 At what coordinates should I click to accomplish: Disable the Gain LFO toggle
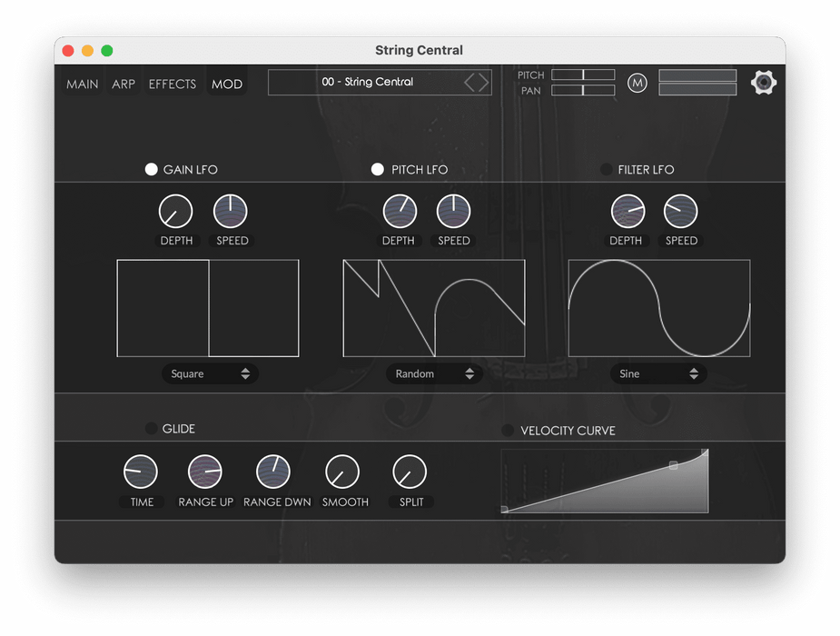(x=152, y=170)
